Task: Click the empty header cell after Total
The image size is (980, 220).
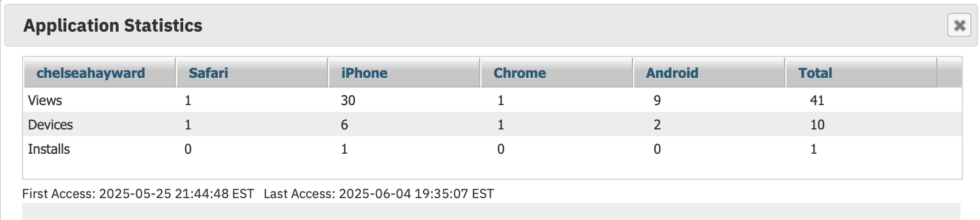Action: pyautogui.click(x=950, y=73)
